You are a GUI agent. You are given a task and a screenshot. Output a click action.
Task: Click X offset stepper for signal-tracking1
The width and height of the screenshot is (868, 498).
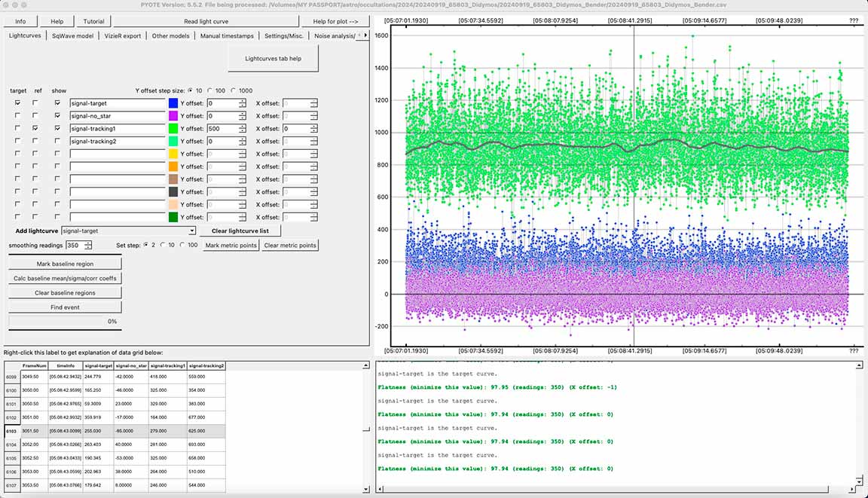314,128
